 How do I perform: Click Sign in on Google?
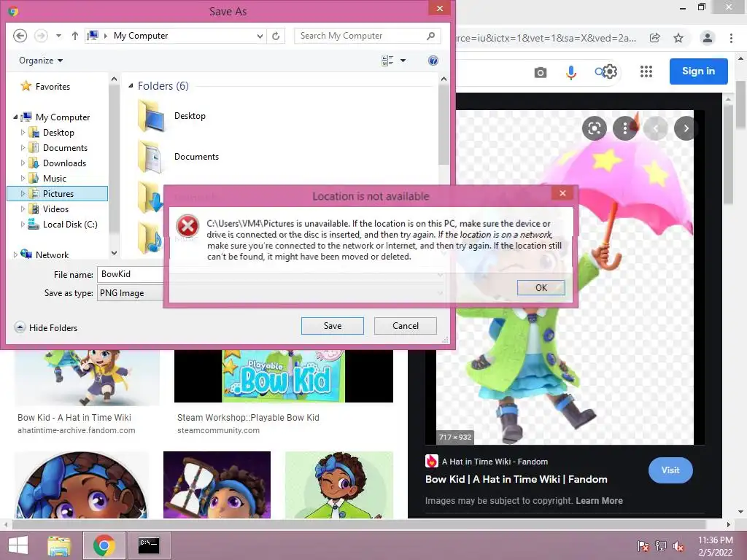698,71
